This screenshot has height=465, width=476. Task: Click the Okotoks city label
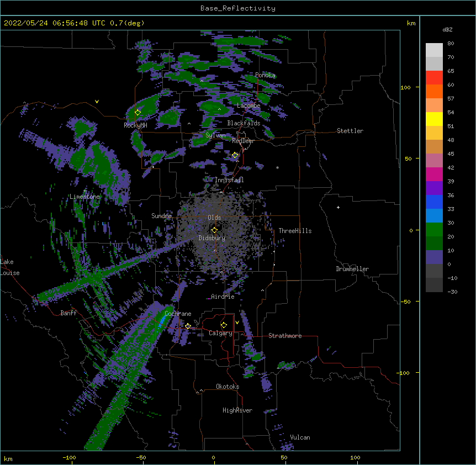point(228,387)
